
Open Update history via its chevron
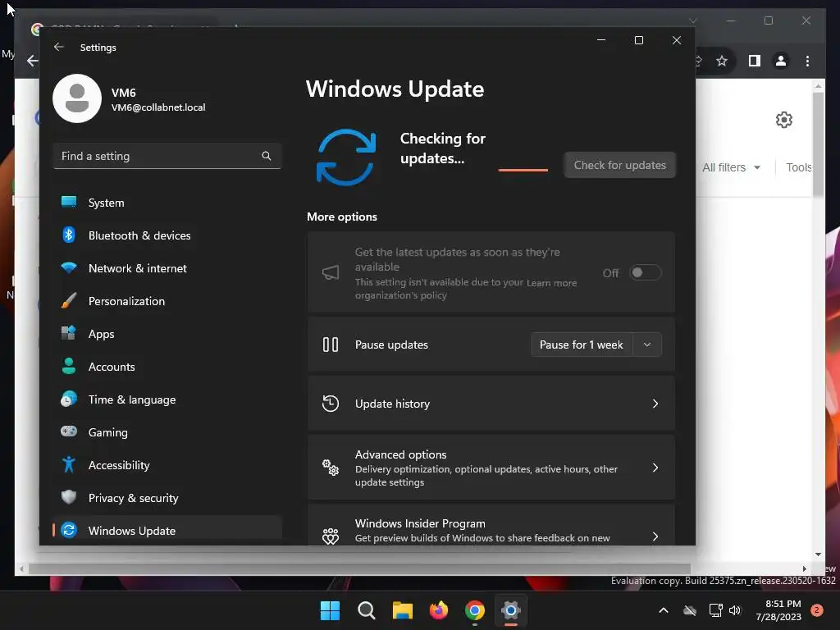pyautogui.click(x=655, y=404)
